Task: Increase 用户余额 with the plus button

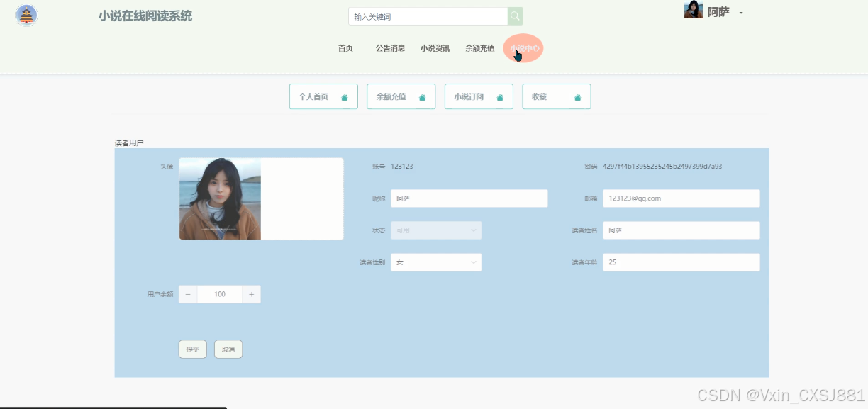Action: [x=251, y=294]
